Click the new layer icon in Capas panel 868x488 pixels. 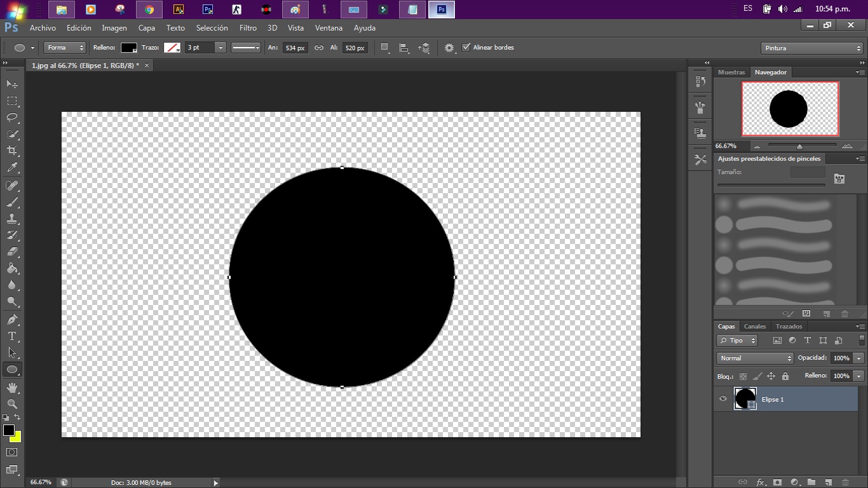829,482
